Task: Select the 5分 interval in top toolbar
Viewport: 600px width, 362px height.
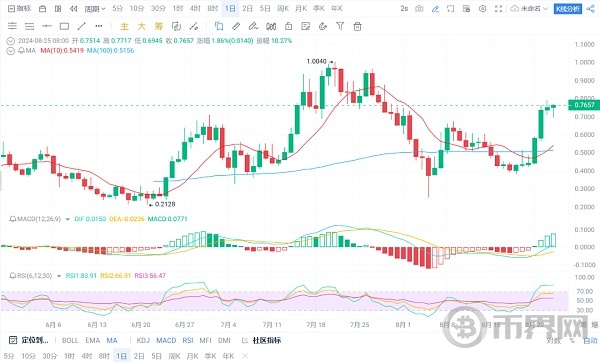Action: click(117, 8)
